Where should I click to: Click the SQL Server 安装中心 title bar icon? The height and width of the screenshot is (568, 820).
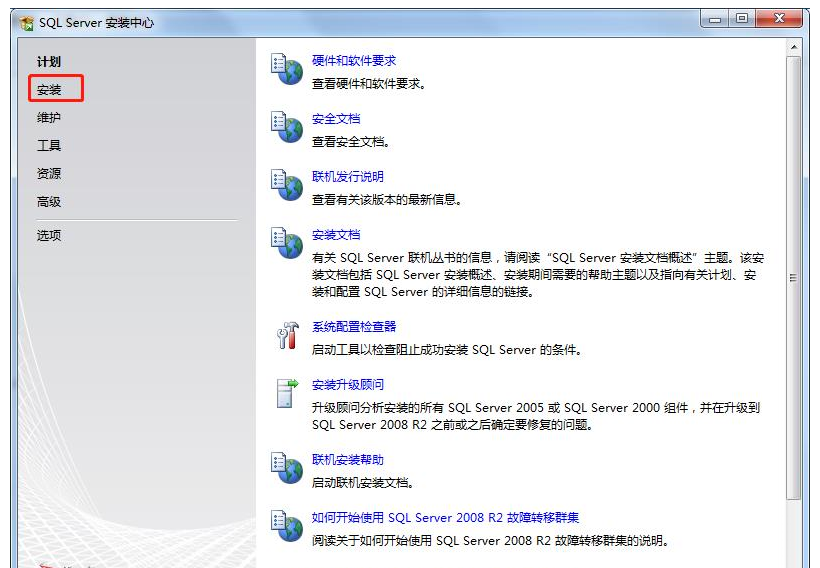[x=26, y=23]
